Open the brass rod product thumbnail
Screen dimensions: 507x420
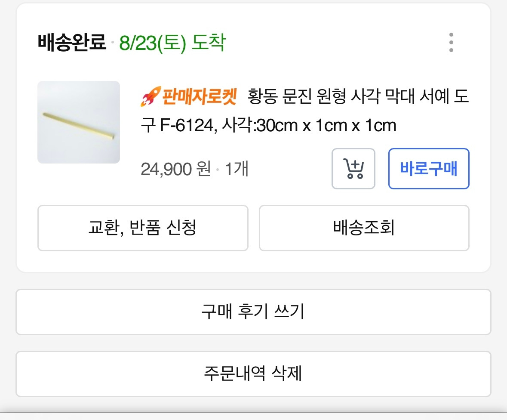click(79, 122)
